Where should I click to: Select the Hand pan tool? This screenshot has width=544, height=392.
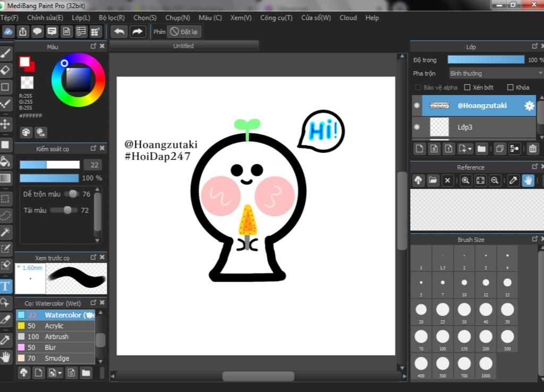[x=5, y=356]
